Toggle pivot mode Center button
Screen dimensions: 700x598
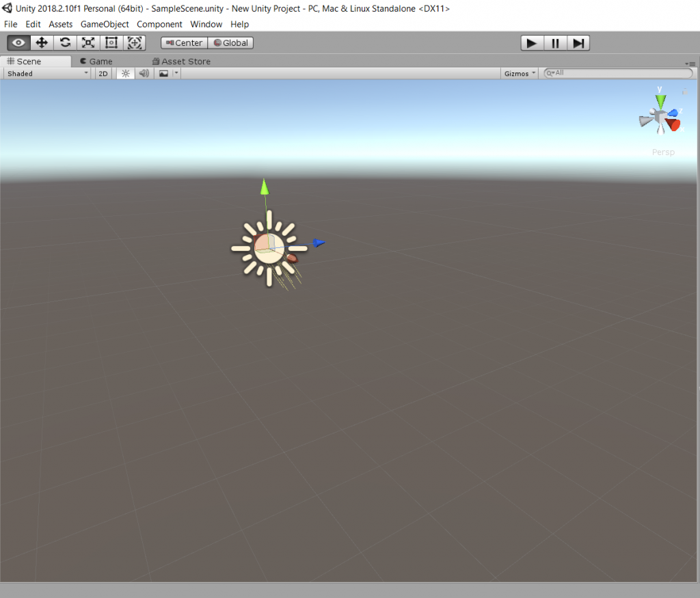[x=185, y=43]
